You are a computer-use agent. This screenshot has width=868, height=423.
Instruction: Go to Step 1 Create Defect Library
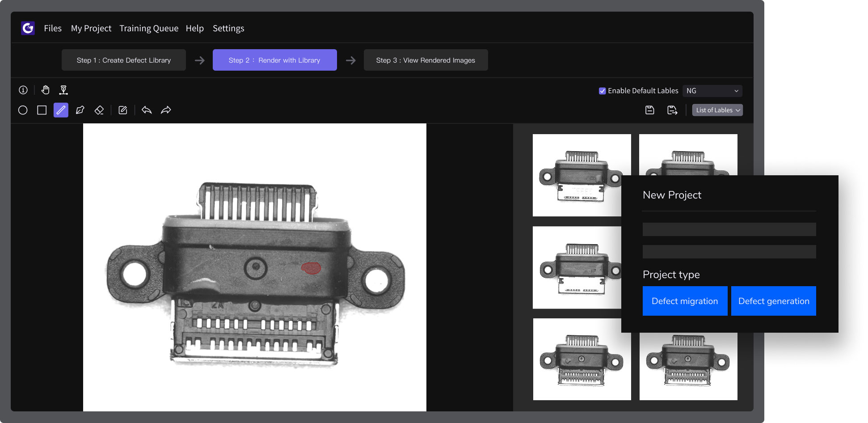[124, 60]
